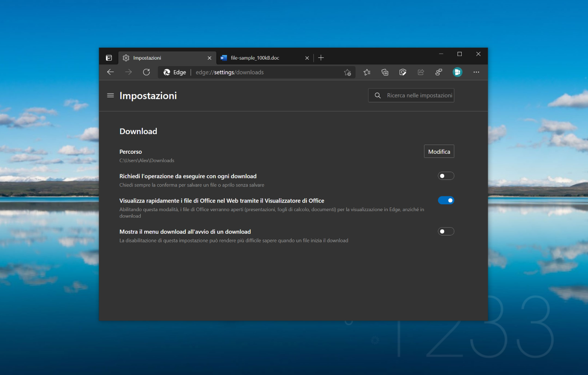Open the tab actions menu icon
588x375 pixels.
pyautogui.click(x=109, y=58)
